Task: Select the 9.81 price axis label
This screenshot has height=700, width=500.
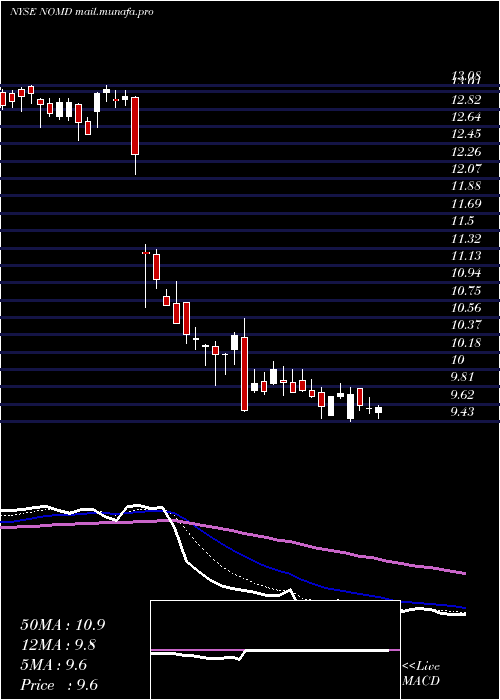Action: click(x=462, y=377)
